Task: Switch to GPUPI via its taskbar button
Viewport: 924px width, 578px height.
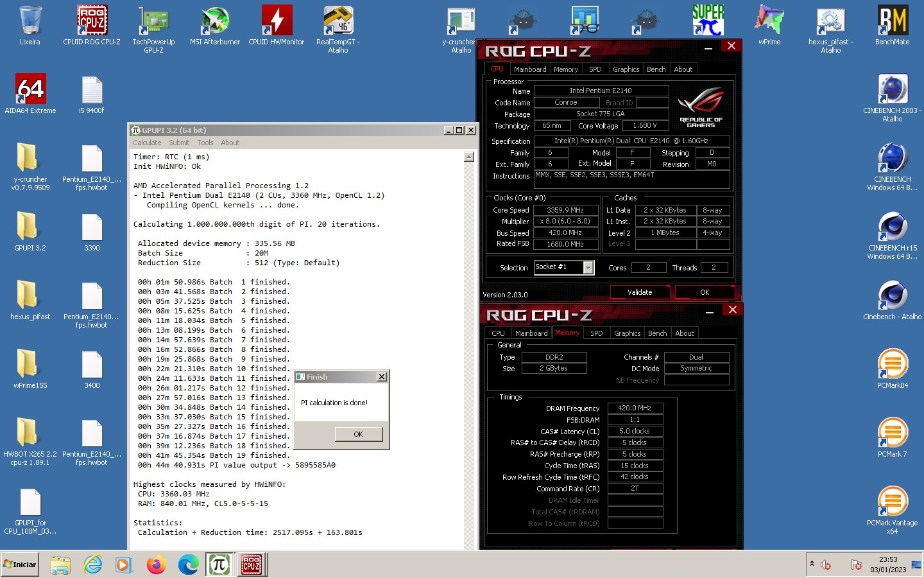Action: tap(219, 565)
